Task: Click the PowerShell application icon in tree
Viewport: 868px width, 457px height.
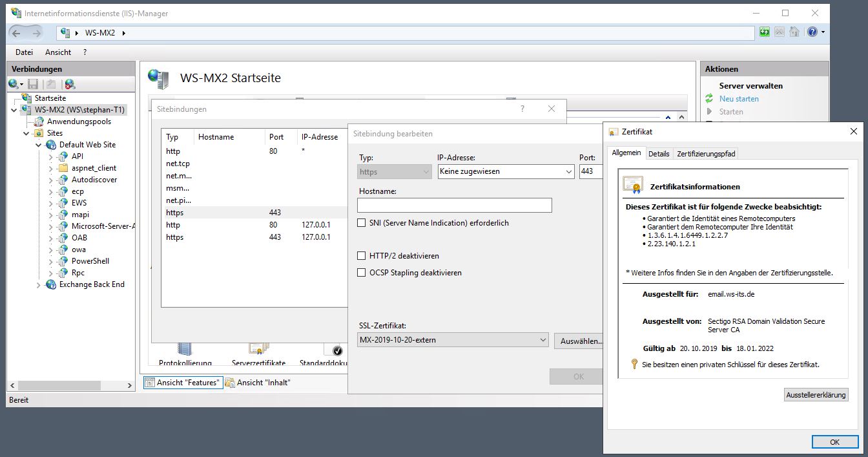Action: click(63, 261)
